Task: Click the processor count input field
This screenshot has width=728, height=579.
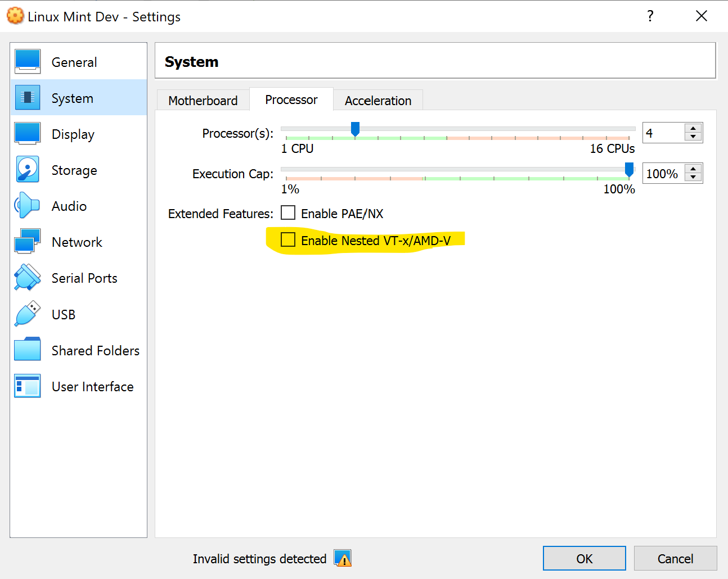Action: [x=664, y=133]
